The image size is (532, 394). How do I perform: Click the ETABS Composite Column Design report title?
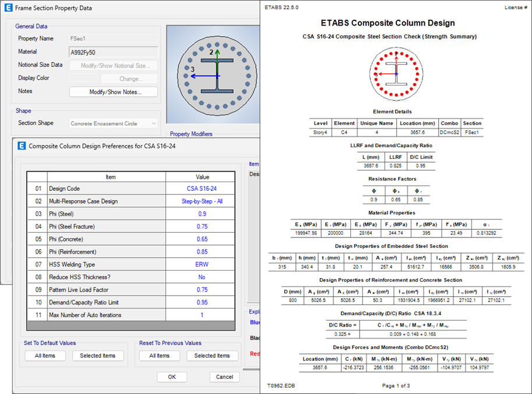click(x=388, y=23)
